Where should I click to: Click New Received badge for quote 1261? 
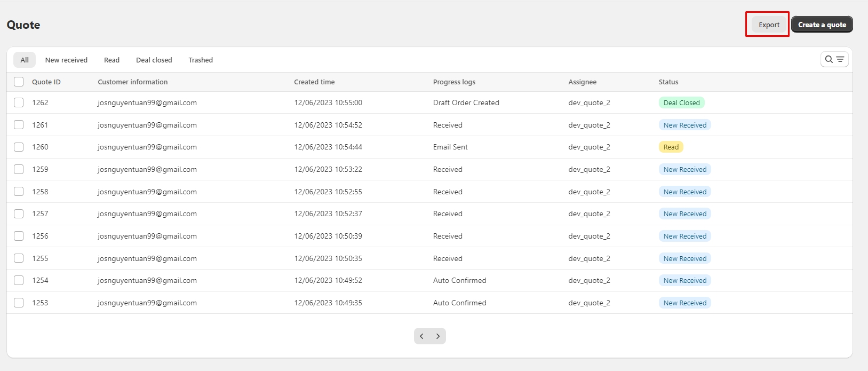(684, 125)
